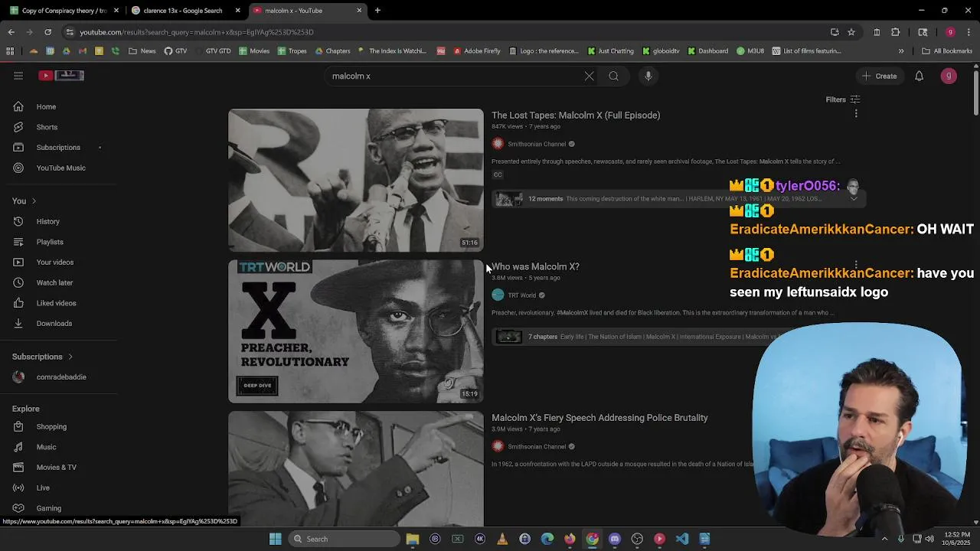Click title The Lost Tapes: Malcolm X
Viewport: 980px width, 551px height.
point(576,116)
